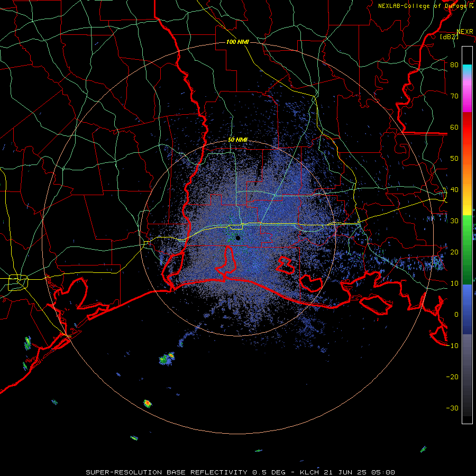
Task: Click the 50 value on the dBZ scale
Action: click(454, 159)
